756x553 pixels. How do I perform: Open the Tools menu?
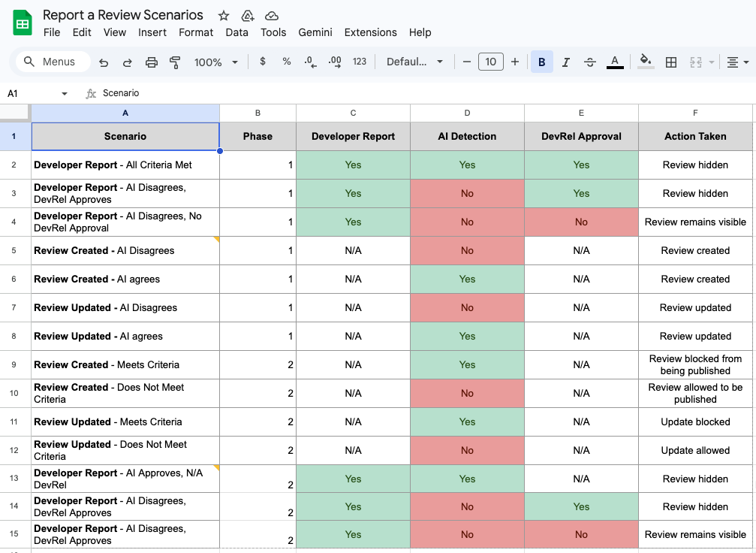(x=273, y=32)
